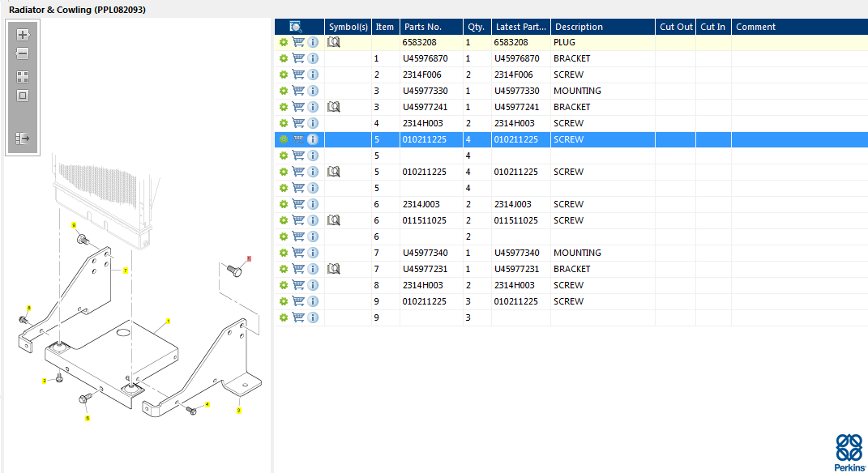Add MOUNTING U45977340 to cart
The image size is (868, 473).
point(298,253)
